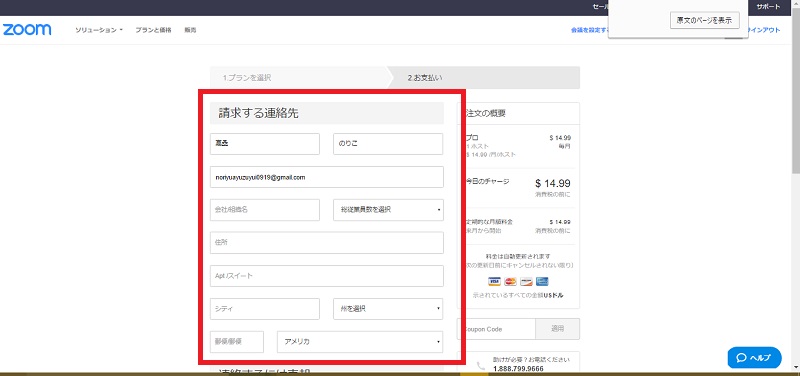Viewport: 800px width, 376px height.
Task: Click the Visa card icon
Action: [x=494, y=281]
